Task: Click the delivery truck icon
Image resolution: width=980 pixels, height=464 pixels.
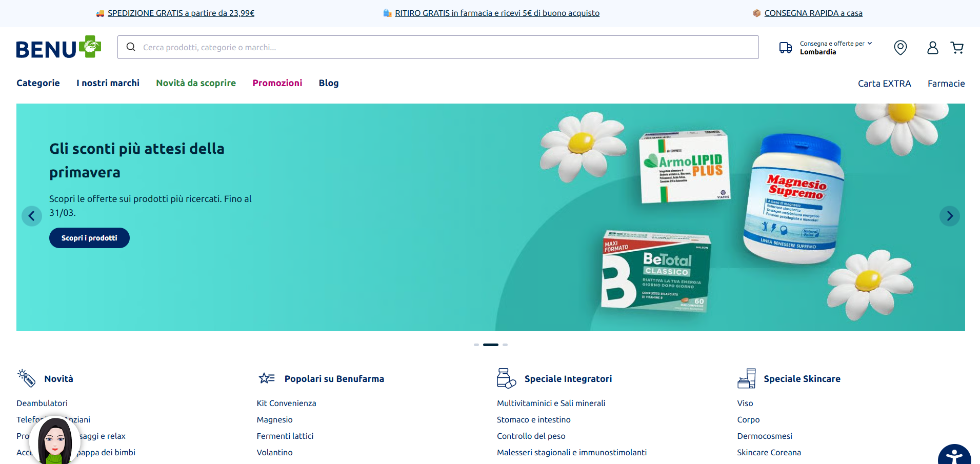Action: 785,48
